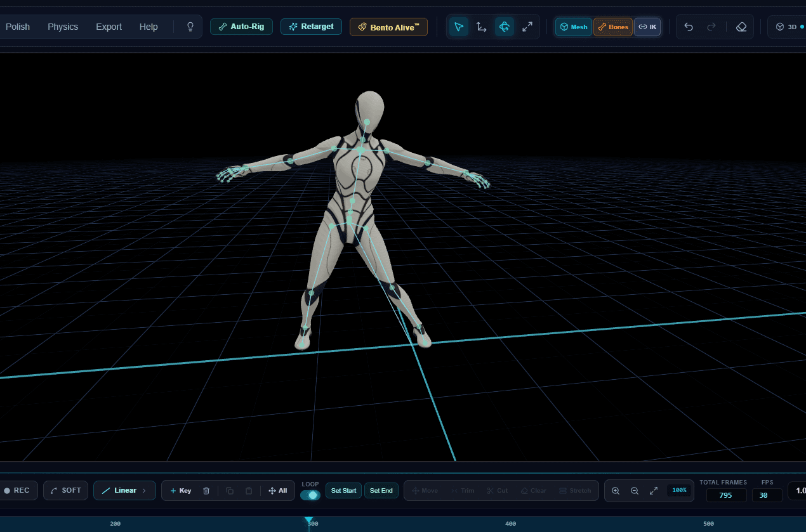806x532 pixels.
Task: Click the Move clip tool
Action: 425,491
